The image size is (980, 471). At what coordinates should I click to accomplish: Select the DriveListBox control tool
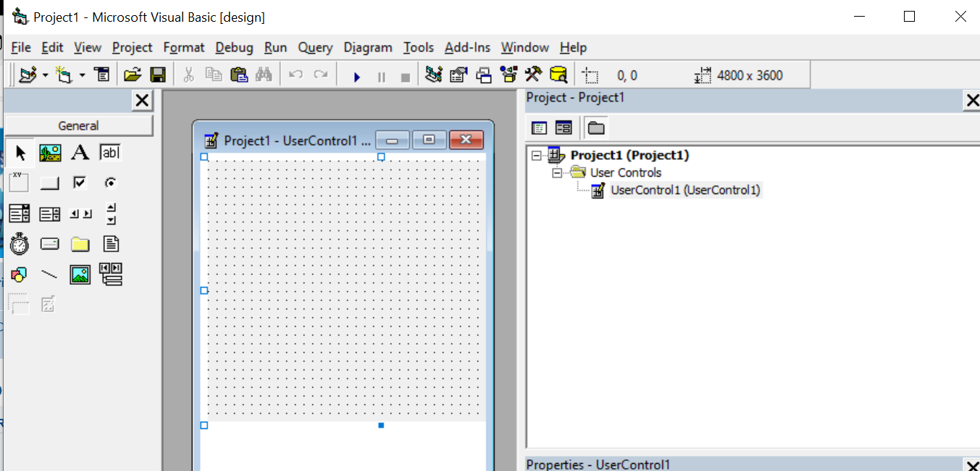[x=50, y=244]
